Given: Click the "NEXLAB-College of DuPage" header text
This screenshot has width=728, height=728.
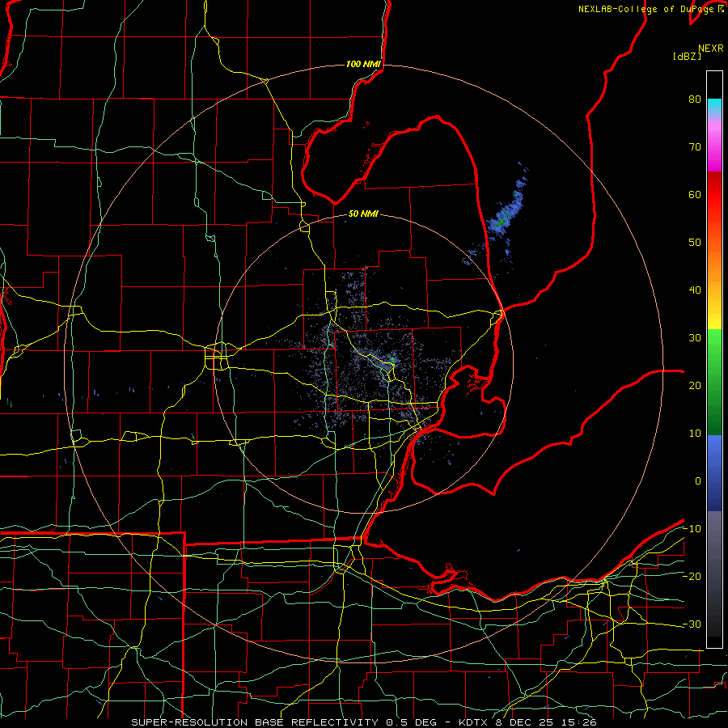Looking at the screenshot, I should click(x=646, y=9).
